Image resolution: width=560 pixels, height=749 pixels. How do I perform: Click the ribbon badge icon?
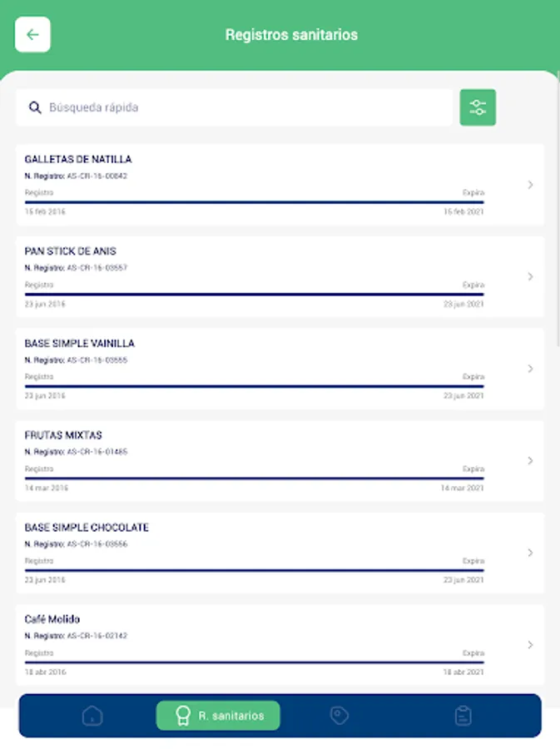pyautogui.click(x=183, y=716)
